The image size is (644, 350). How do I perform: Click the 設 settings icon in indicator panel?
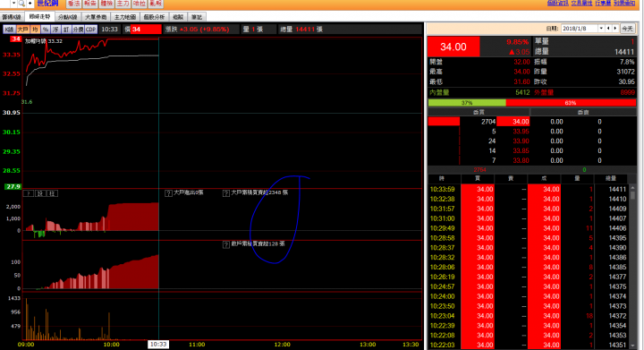click(x=40, y=193)
